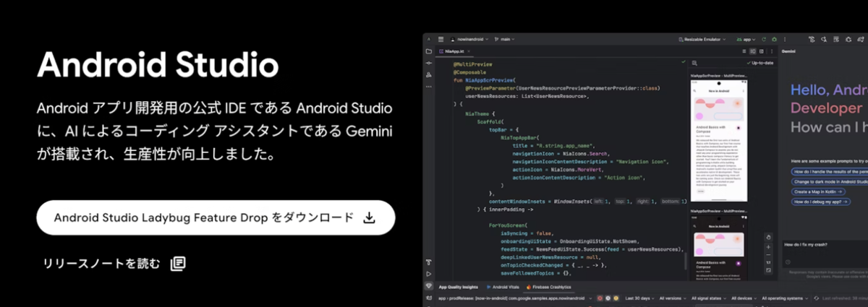Click 'Change to dark mode' prompt chip
The image size is (868, 307).
830,181
